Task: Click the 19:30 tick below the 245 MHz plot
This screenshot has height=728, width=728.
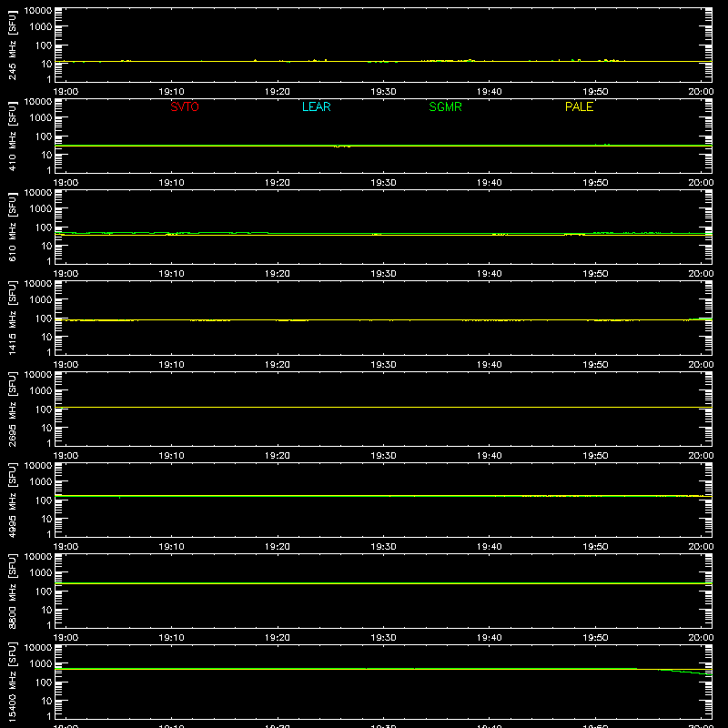Action: click(383, 92)
